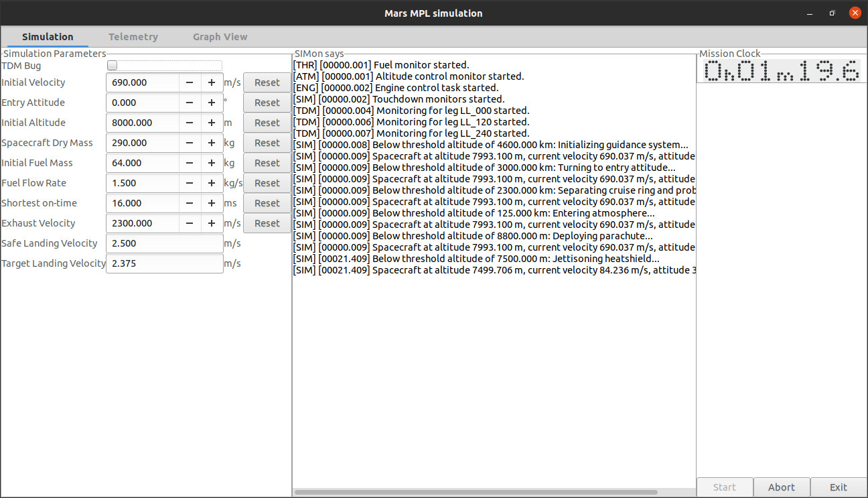The image size is (868, 498).
Task: Click the Mission Clock display
Action: click(782, 70)
